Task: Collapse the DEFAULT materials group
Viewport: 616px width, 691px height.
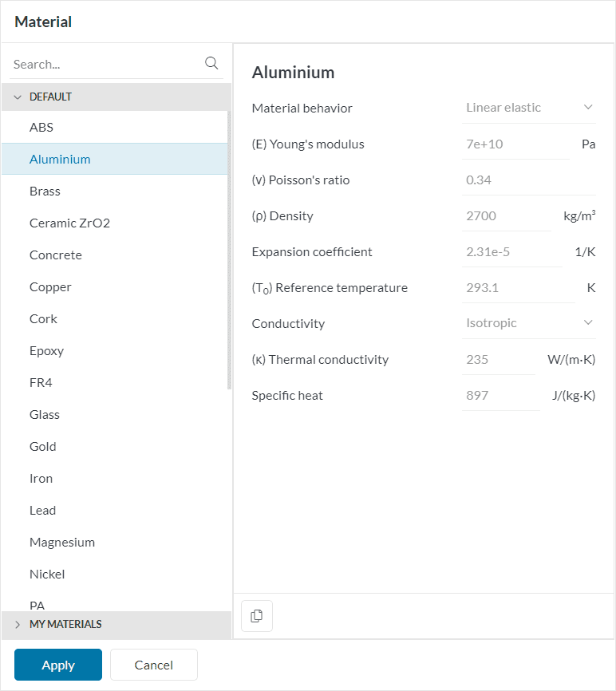Action: [18, 97]
